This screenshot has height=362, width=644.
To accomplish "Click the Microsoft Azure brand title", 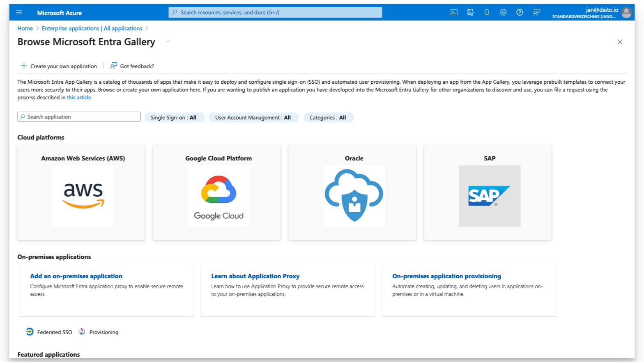I will coord(59,13).
